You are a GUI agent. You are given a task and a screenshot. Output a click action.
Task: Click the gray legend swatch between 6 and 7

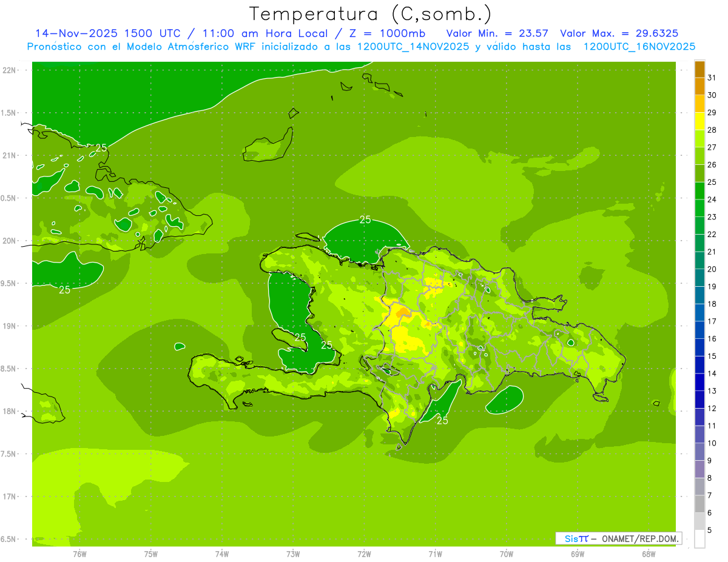(x=699, y=504)
